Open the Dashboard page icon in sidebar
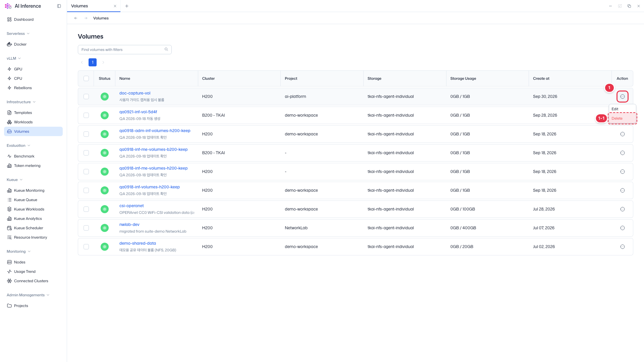 click(9, 19)
